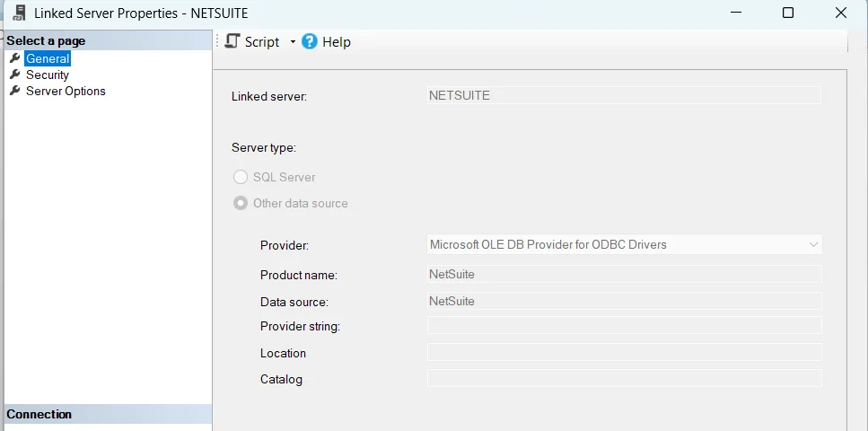The image size is (868, 431).
Task: Click the Connection section header
Action: 108,414
